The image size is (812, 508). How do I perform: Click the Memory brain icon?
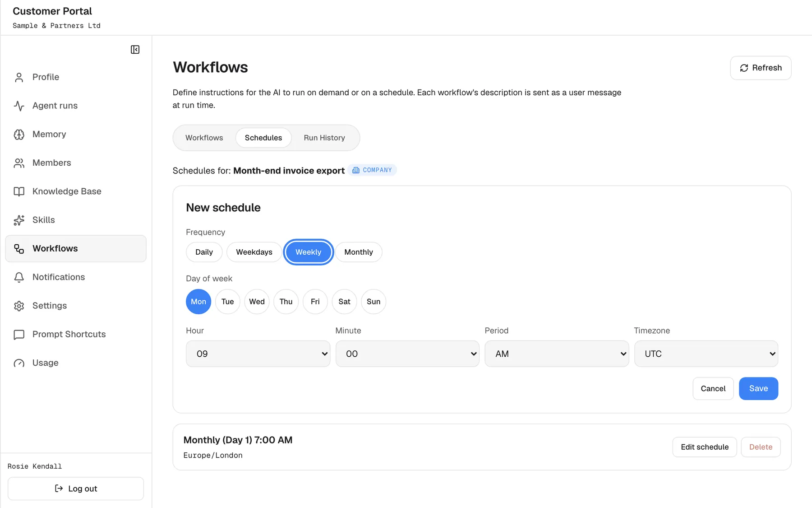[19, 134]
